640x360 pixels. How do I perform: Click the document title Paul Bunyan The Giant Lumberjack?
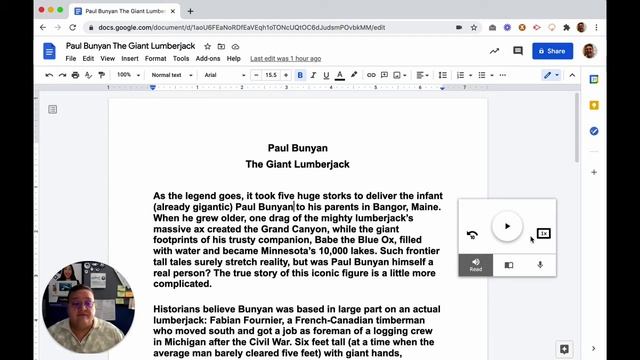[x=131, y=46]
